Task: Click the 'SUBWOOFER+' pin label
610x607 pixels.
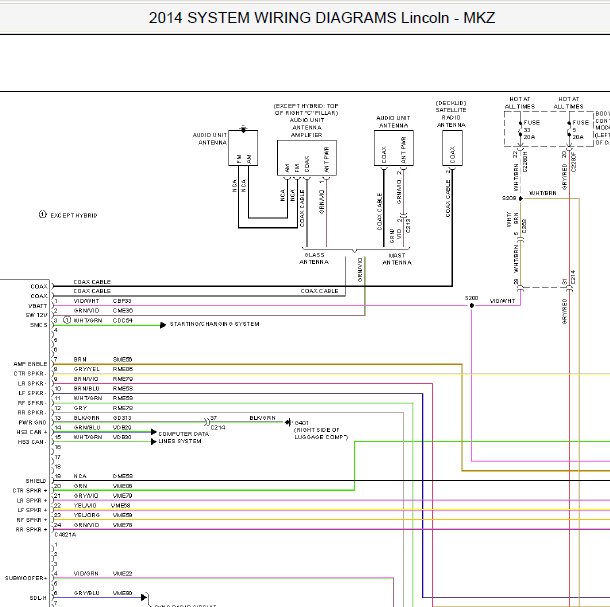Action: pyautogui.click(x=26, y=578)
